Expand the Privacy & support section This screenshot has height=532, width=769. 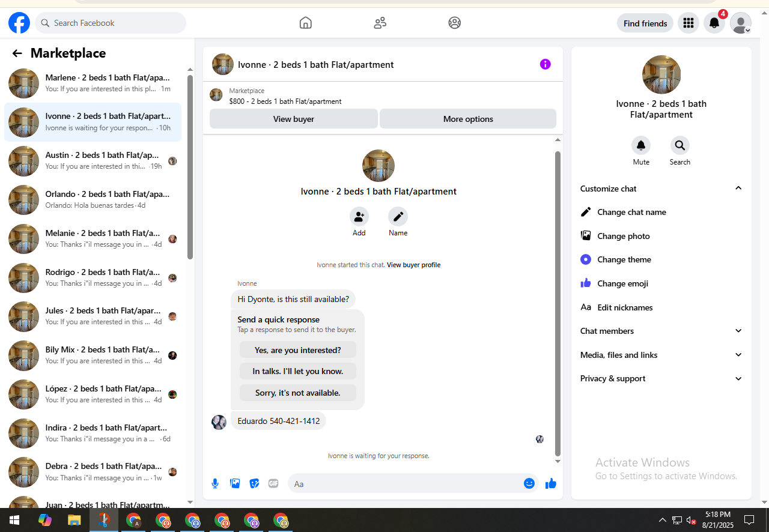pos(661,378)
